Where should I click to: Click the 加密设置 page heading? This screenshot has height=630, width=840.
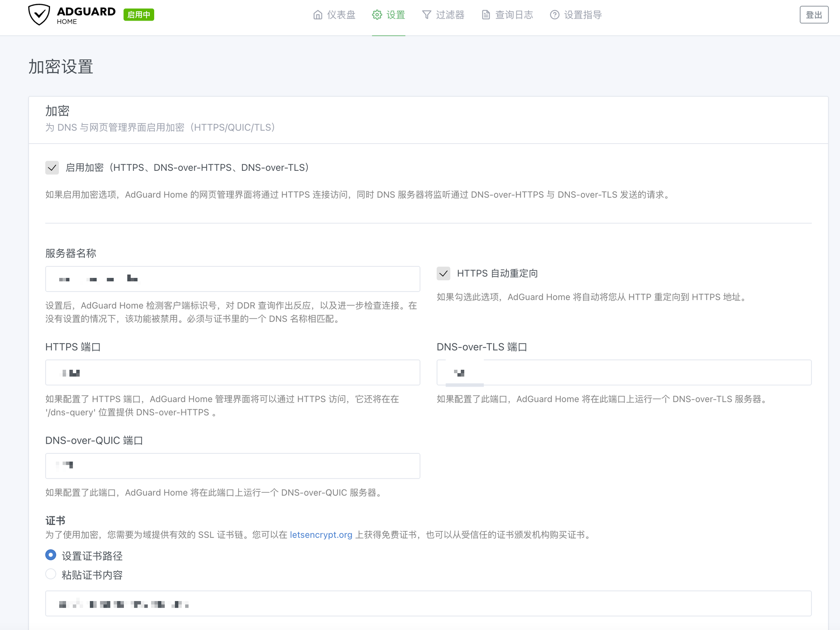[x=61, y=67]
